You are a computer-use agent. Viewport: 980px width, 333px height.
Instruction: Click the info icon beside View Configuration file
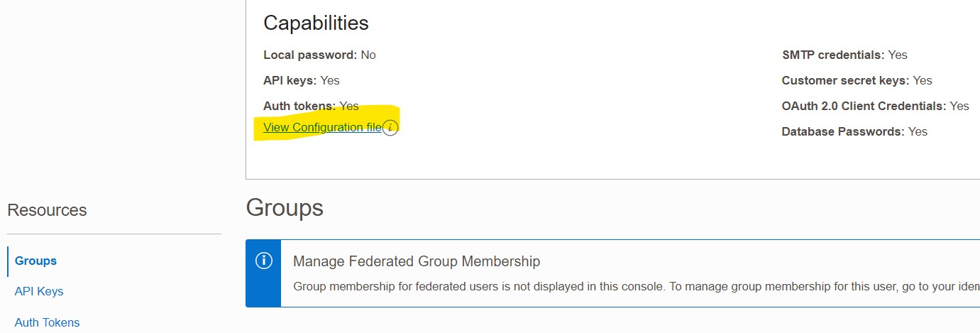point(390,128)
